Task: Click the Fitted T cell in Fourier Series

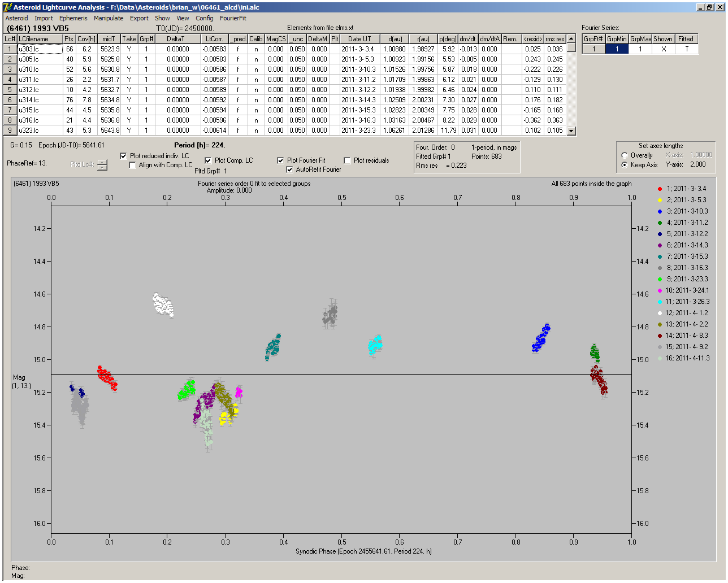Action: [x=687, y=49]
